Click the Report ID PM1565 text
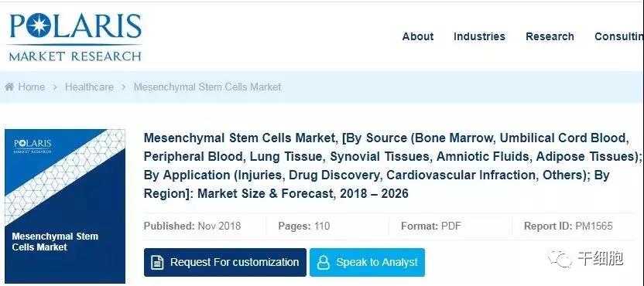644x286 pixels. click(x=568, y=226)
